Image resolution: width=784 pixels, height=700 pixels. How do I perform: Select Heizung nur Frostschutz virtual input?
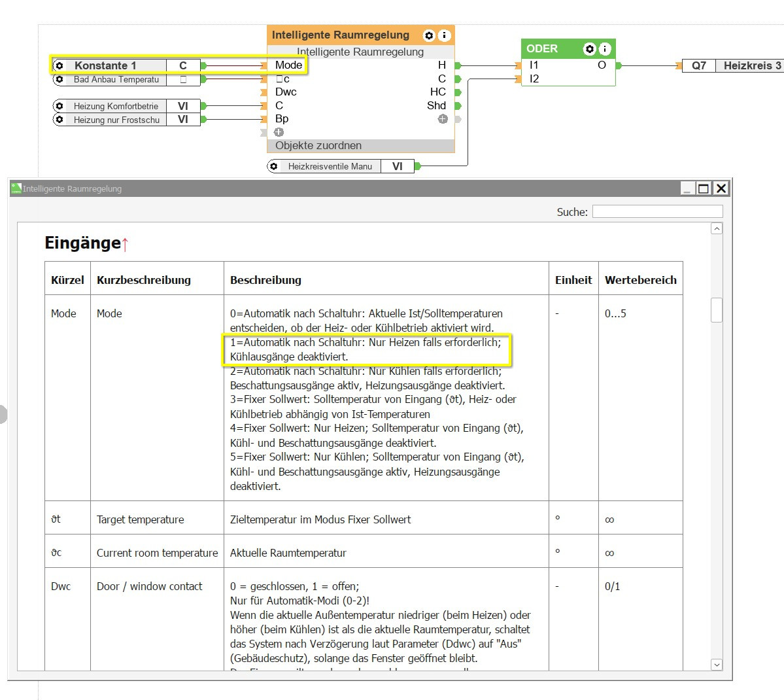tap(126, 120)
